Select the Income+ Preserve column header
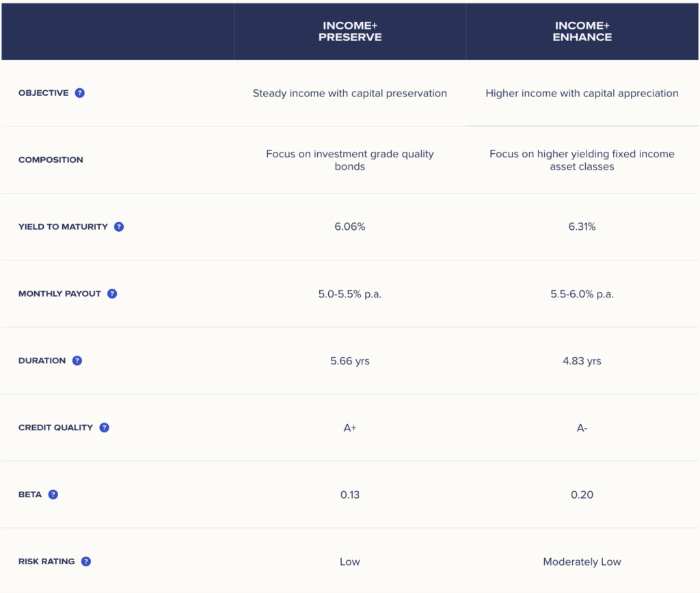Screen dimensions: 700x593 point(350,31)
